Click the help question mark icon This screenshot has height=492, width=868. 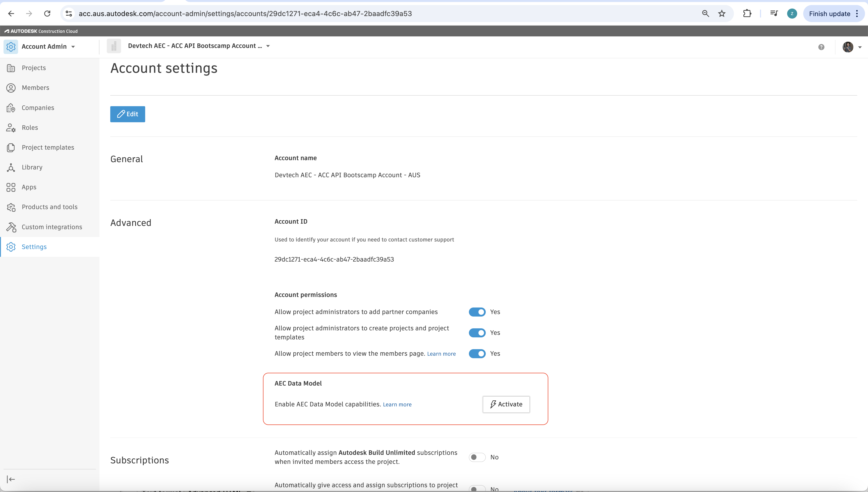821,47
